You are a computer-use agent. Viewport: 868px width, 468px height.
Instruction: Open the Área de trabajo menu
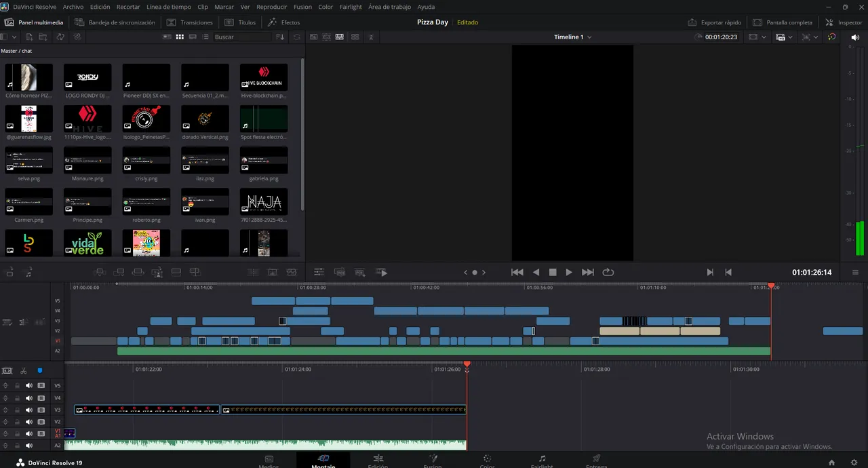[389, 7]
